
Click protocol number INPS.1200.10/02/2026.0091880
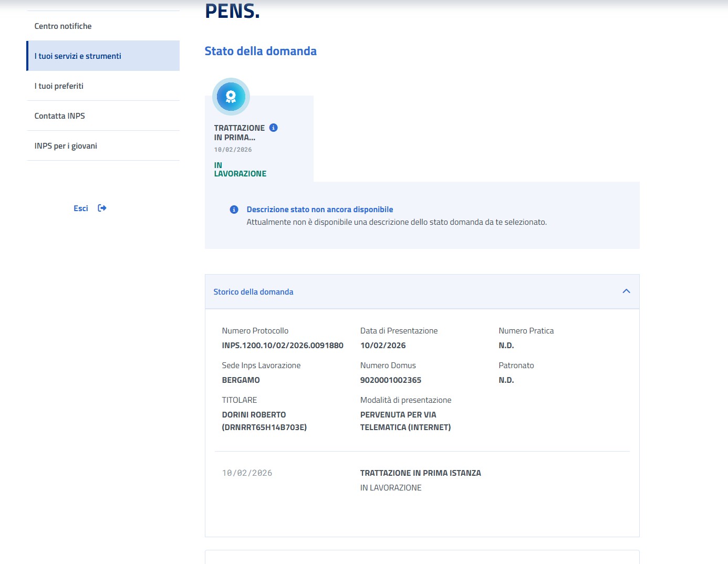[x=283, y=346]
